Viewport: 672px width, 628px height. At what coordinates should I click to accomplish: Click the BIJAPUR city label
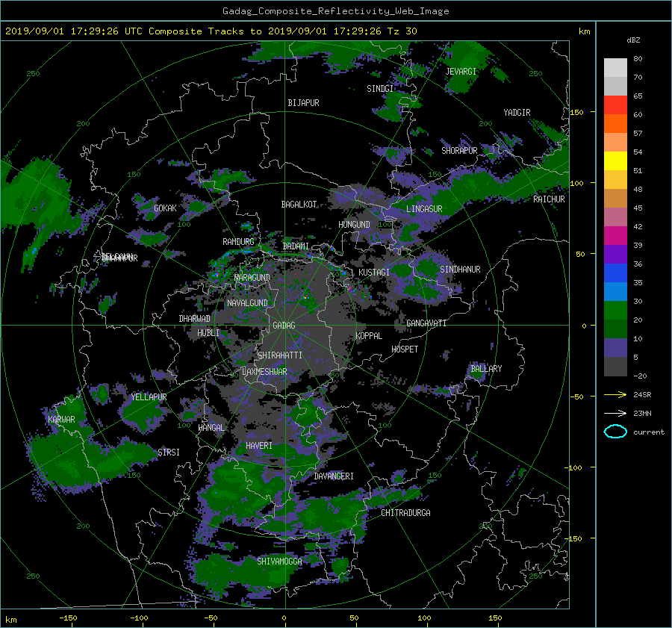(303, 103)
